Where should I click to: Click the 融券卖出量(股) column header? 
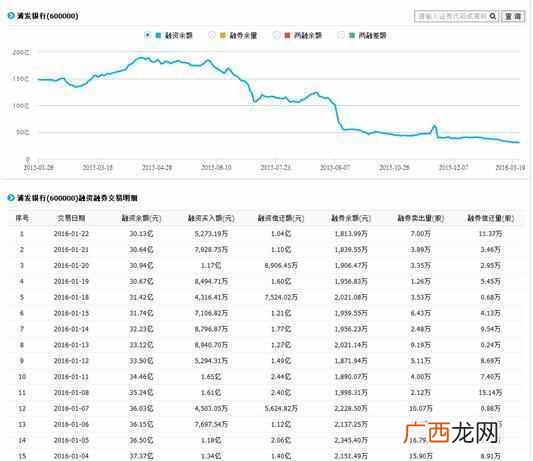tap(421, 218)
